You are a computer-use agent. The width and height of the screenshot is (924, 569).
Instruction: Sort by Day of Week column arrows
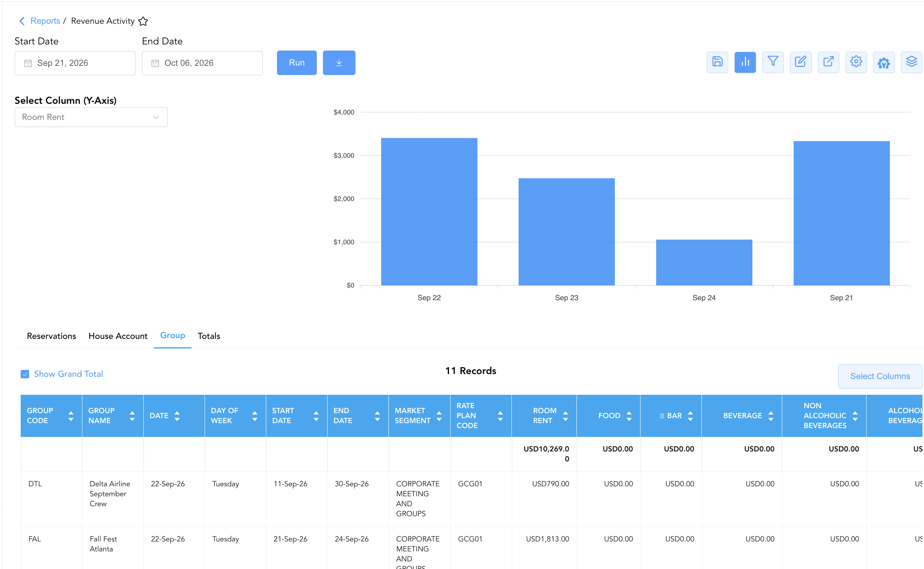pos(255,416)
